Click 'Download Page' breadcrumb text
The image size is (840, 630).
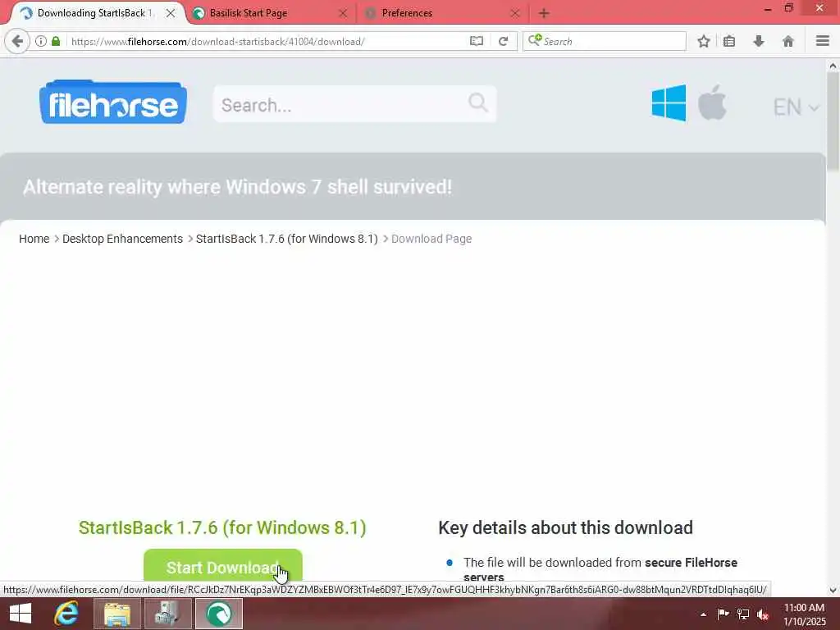tap(431, 239)
